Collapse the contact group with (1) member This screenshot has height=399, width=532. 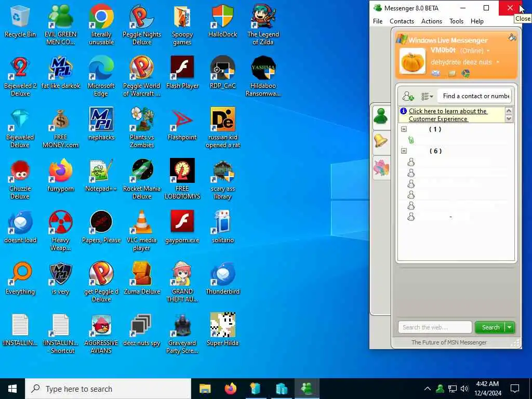(404, 129)
